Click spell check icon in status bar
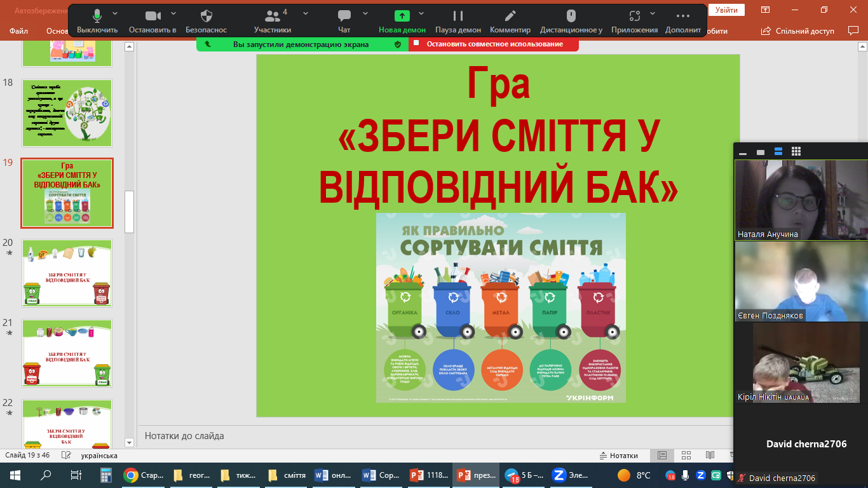868x488 pixels. (x=65, y=456)
